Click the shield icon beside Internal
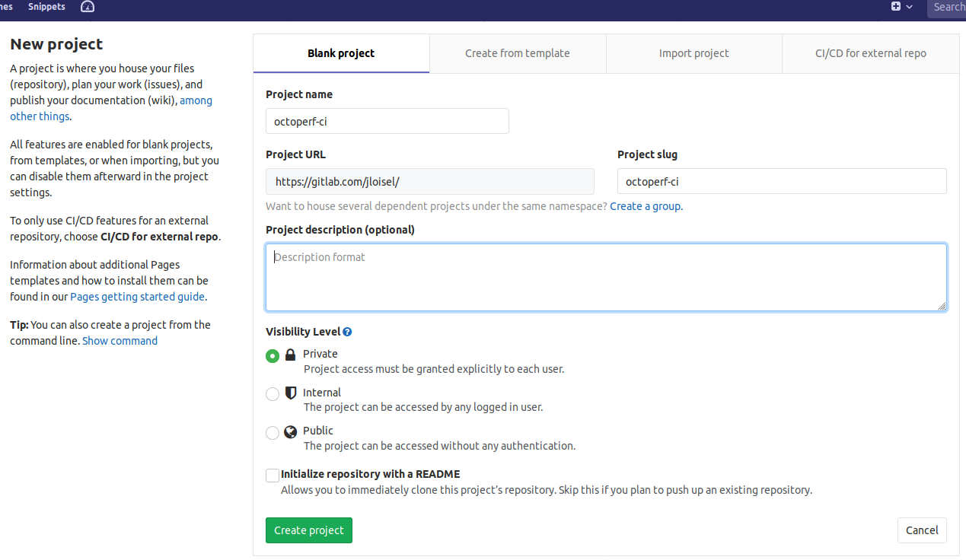Image resolution: width=966 pixels, height=560 pixels. [290, 393]
